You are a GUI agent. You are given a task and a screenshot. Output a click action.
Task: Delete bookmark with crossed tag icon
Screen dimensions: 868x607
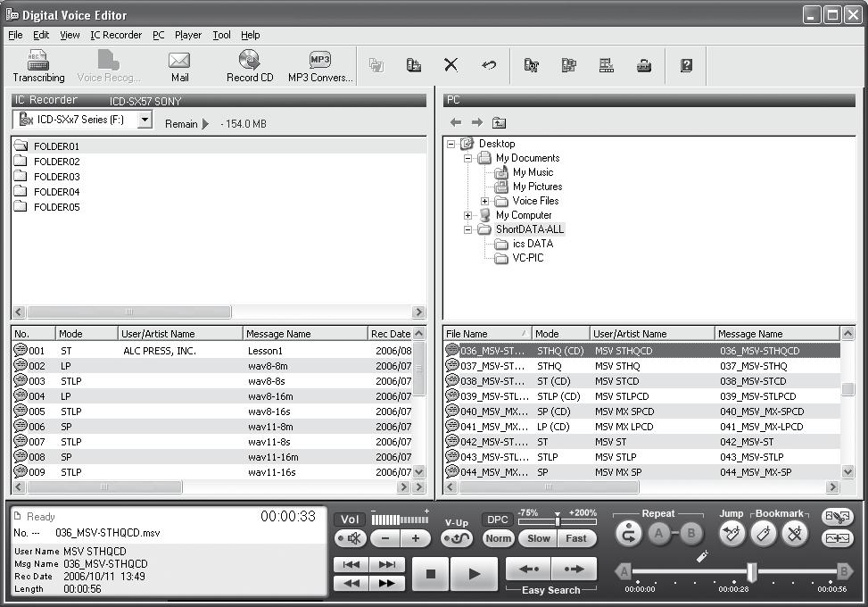(795, 534)
